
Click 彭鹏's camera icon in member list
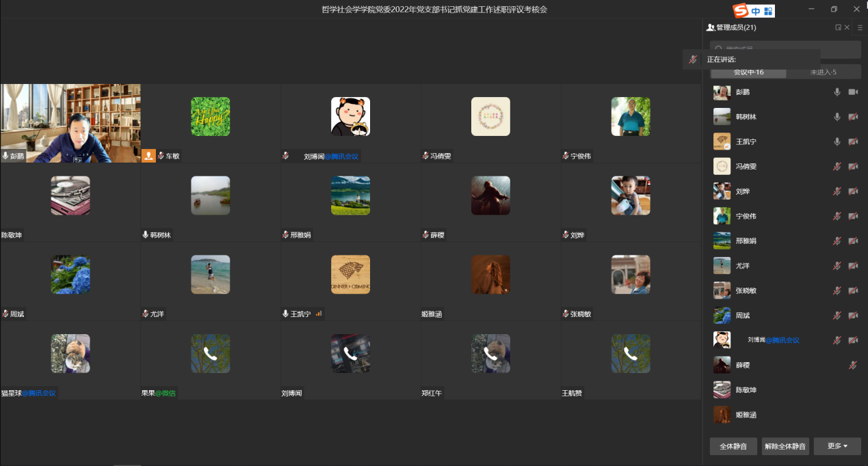pyautogui.click(x=853, y=92)
